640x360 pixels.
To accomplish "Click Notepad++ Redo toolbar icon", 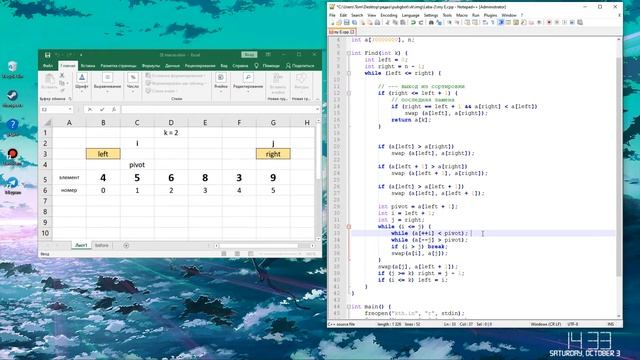I will [x=420, y=22].
